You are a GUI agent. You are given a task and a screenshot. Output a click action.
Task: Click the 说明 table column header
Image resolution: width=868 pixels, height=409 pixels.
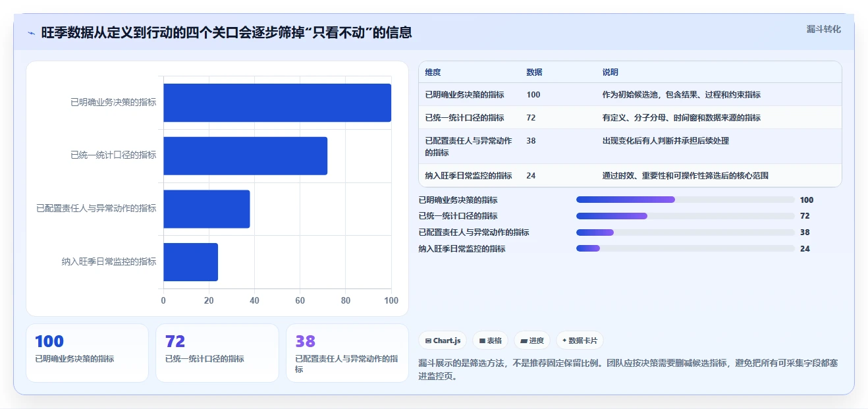pyautogui.click(x=610, y=72)
